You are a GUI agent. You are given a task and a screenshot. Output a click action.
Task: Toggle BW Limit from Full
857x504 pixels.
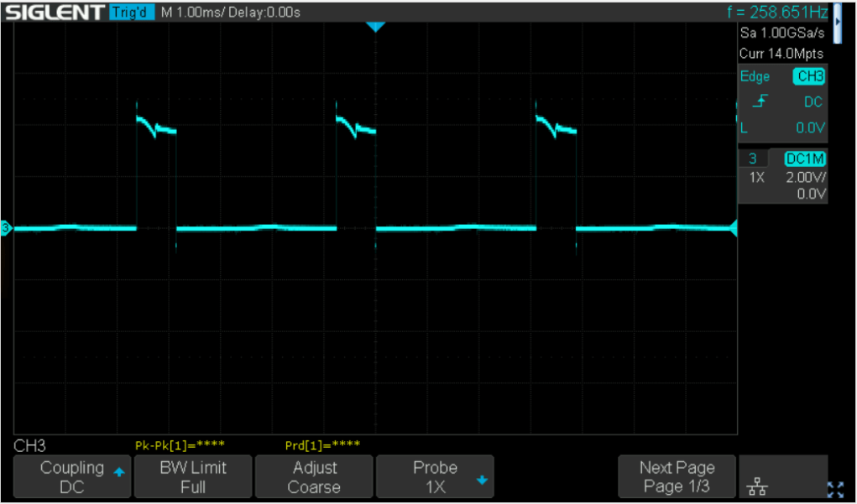tap(192, 475)
